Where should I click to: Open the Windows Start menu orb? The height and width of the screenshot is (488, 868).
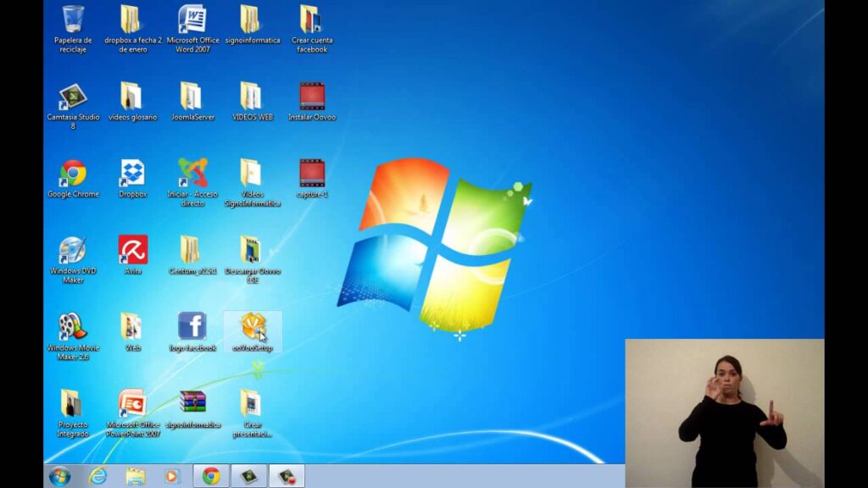[x=60, y=476]
